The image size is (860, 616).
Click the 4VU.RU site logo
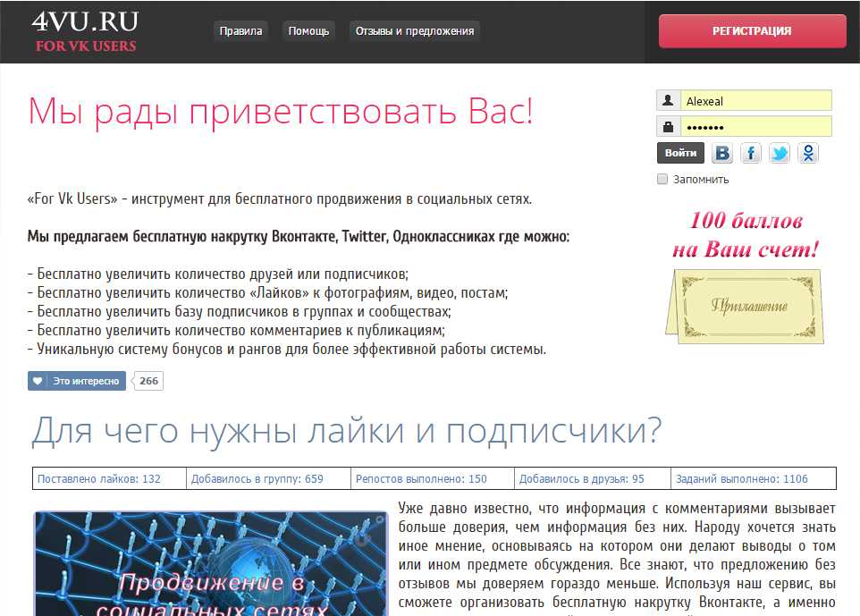coord(85,31)
